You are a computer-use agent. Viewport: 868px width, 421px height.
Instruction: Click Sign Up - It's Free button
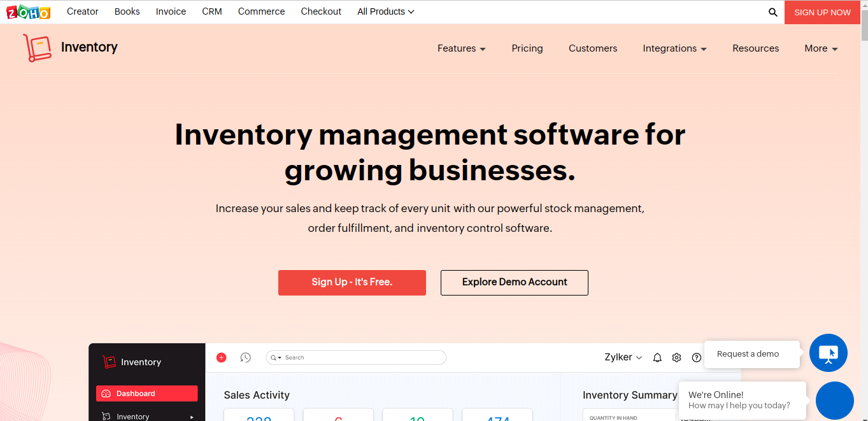352,283
